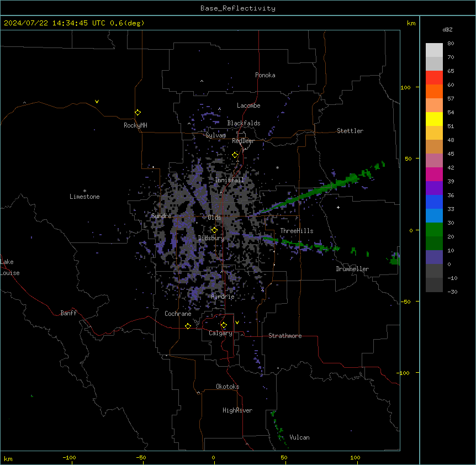Pick the yellow 51-54 dBZ legend swatch

pyautogui.click(x=434, y=119)
